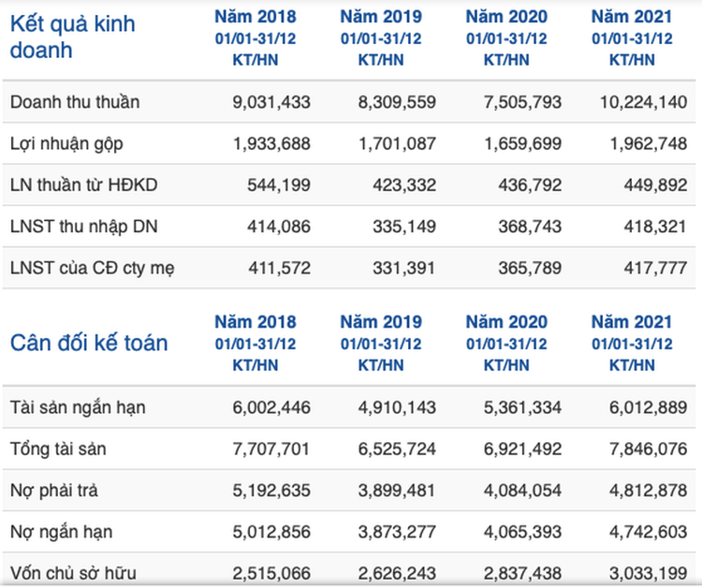The height and width of the screenshot is (588, 702).
Task: Click the 'Lợi nhuận gộp' row label
Action: coord(66,143)
